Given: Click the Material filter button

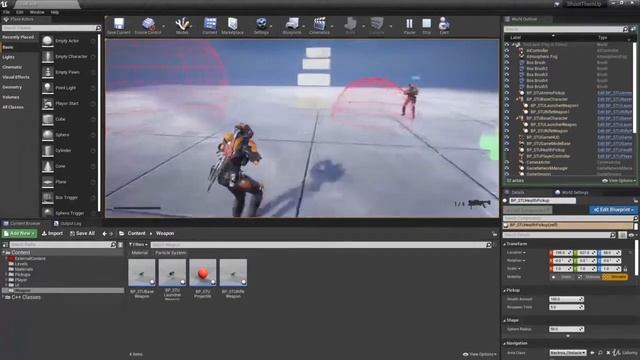Looking at the screenshot, I should 140,253.
